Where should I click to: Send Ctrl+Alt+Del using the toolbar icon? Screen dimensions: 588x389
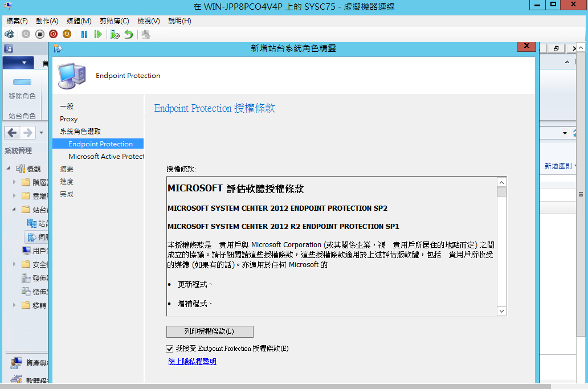click(9, 35)
